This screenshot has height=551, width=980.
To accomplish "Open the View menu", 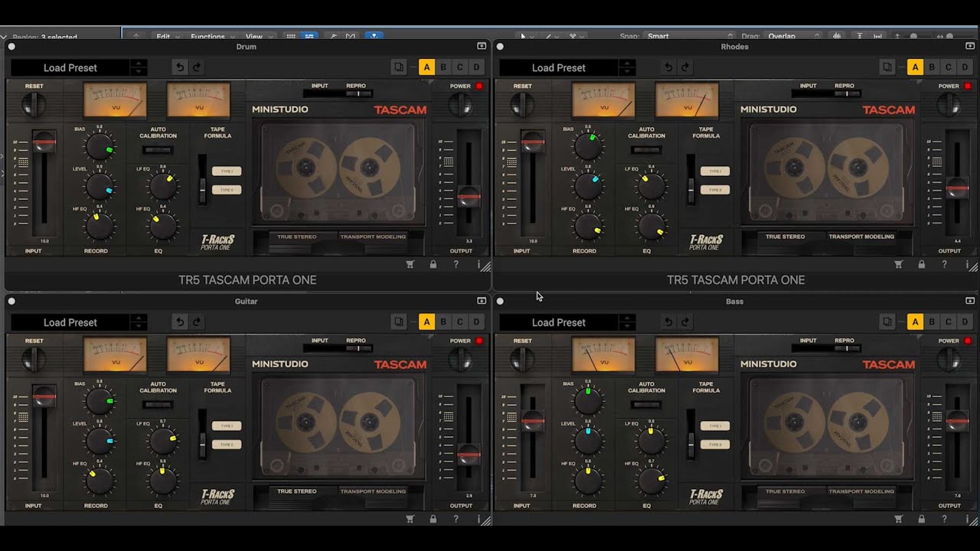I will point(253,36).
